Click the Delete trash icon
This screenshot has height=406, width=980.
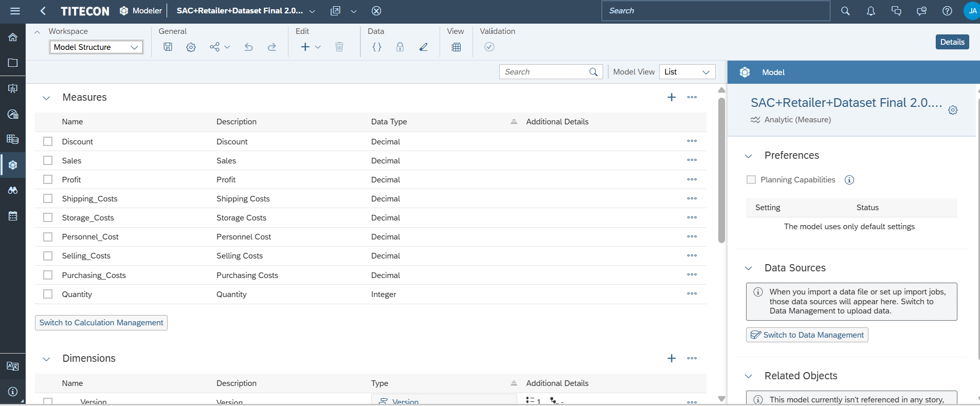tap(339, 47)
